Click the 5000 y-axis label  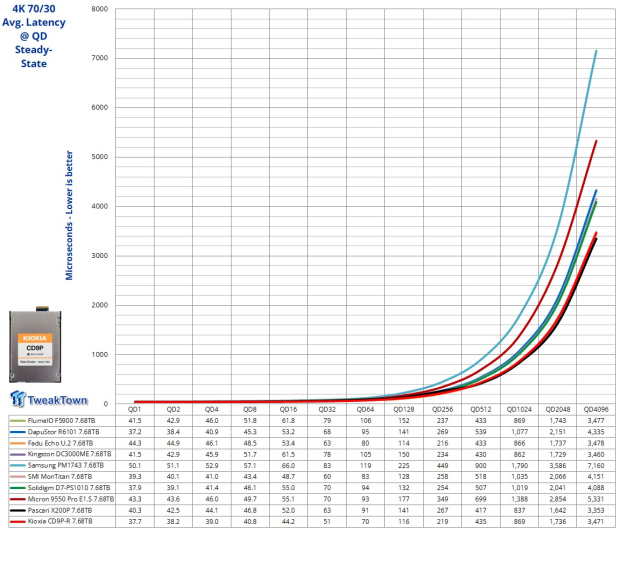pyautogui.click(x=100, y=157)
